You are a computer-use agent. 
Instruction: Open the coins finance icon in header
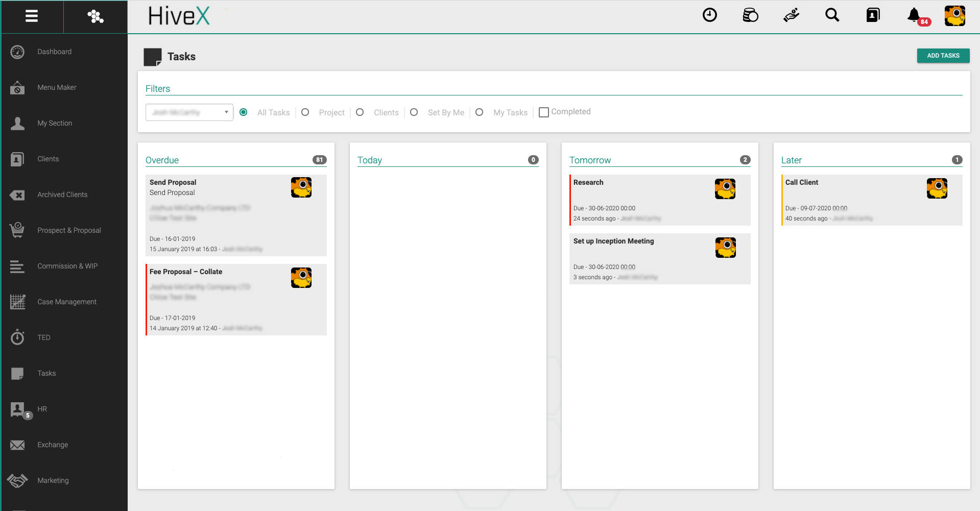(x=750, y=15)
